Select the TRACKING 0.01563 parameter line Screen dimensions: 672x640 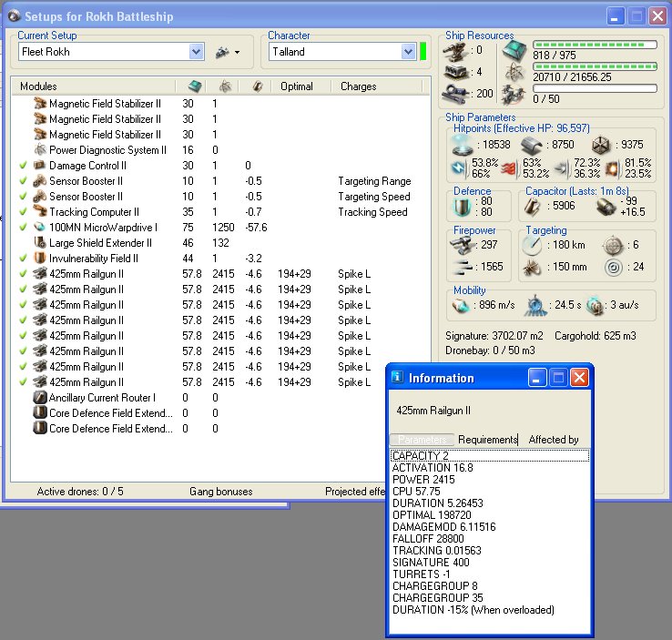click(x=490, y=551)
